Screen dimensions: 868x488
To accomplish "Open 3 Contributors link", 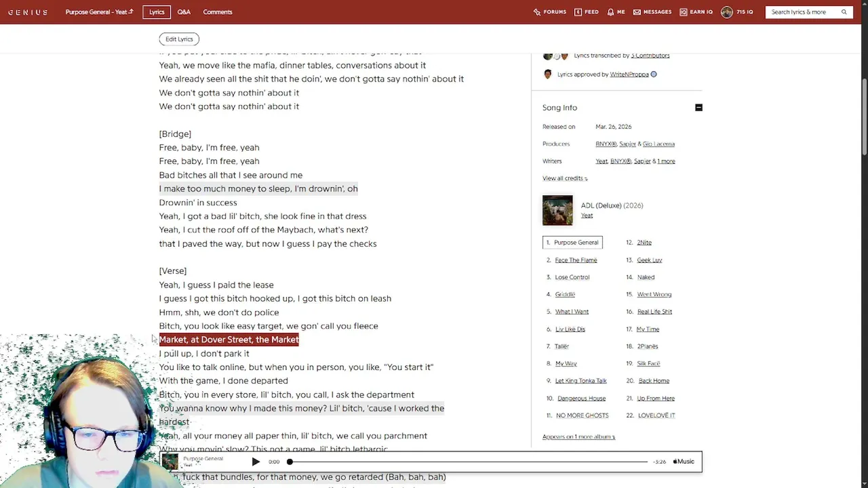I will tap(650, 56).
